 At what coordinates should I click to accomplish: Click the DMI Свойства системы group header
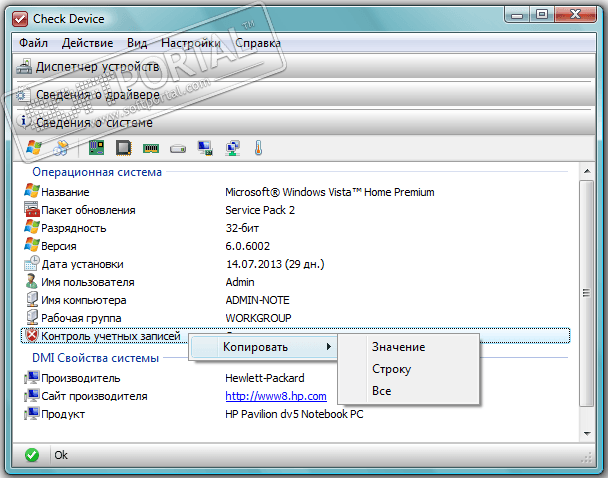(x=95, y=358)
